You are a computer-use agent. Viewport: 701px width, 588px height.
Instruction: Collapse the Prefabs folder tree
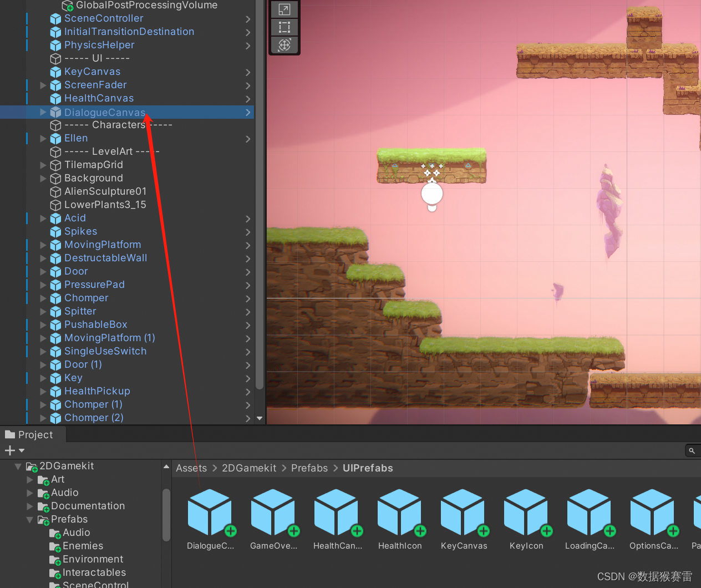(30, 520)
